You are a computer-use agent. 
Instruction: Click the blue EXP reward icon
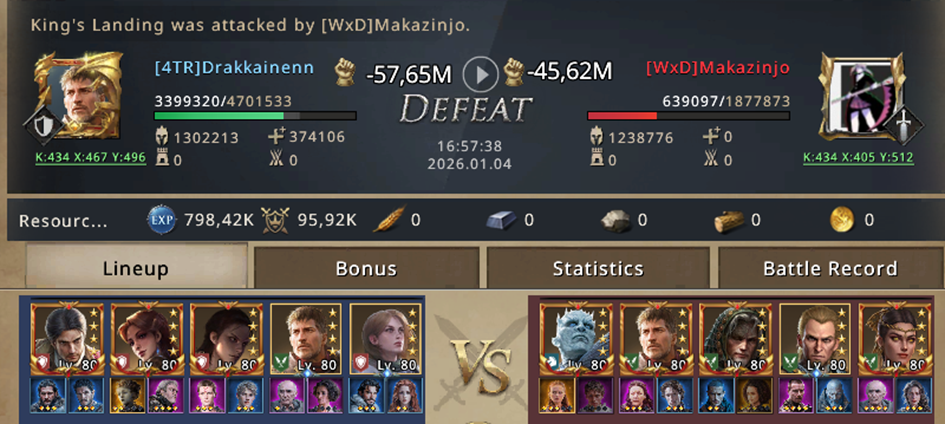162,220
